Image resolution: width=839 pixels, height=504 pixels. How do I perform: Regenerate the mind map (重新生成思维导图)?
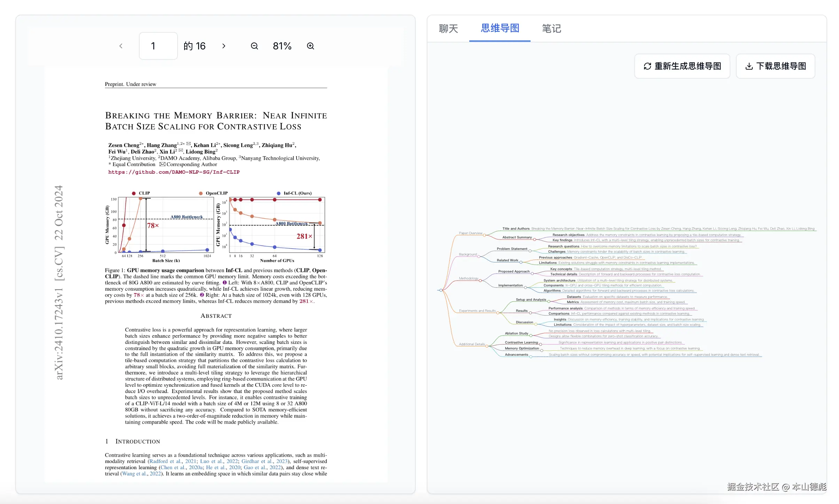pyautogui.click(x=682, y=66)
